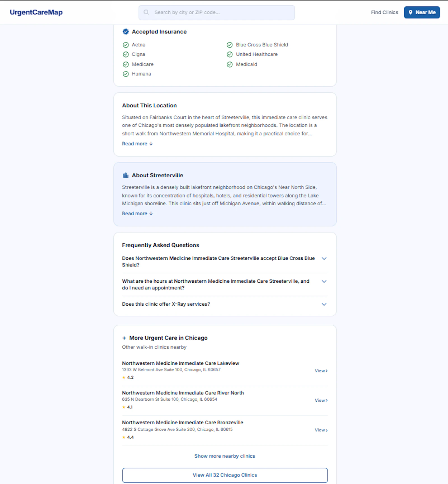Select the United Healthcare insurance text

pos(257,54)
